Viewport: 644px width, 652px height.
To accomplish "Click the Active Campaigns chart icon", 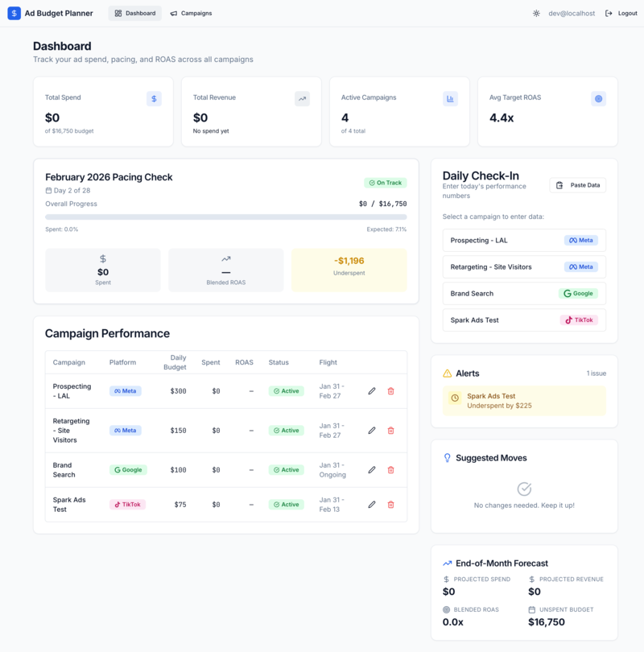I will tap(450, 99).
